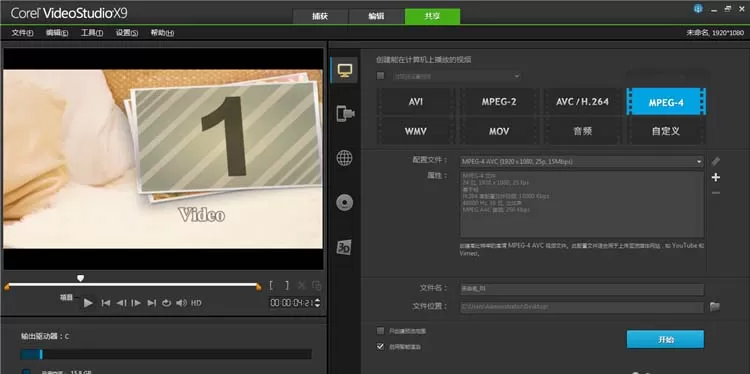The image size is (750, 374).
Task: Uncheck the enable smart render checkbox
Action: (x=381, y=346)
